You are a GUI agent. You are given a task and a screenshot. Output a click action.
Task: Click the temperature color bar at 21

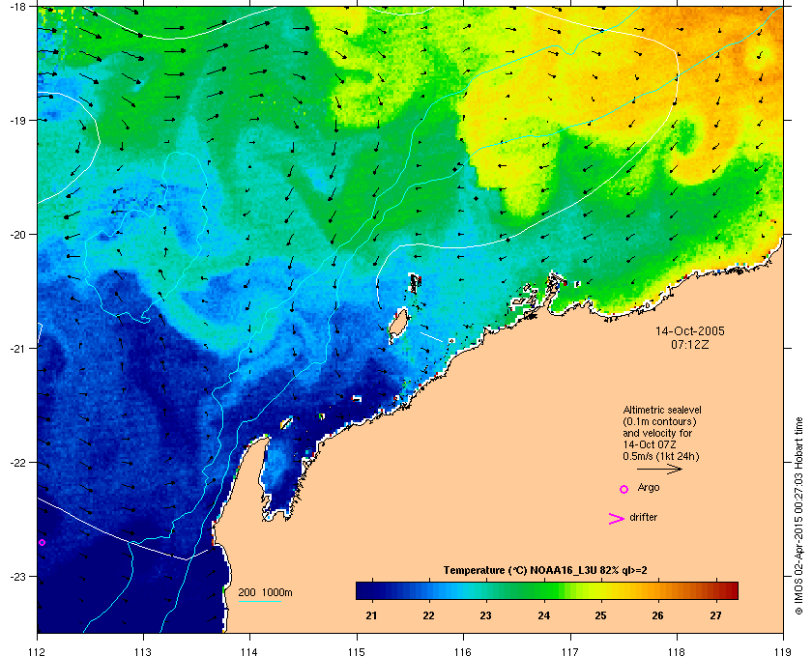[371, 590]
